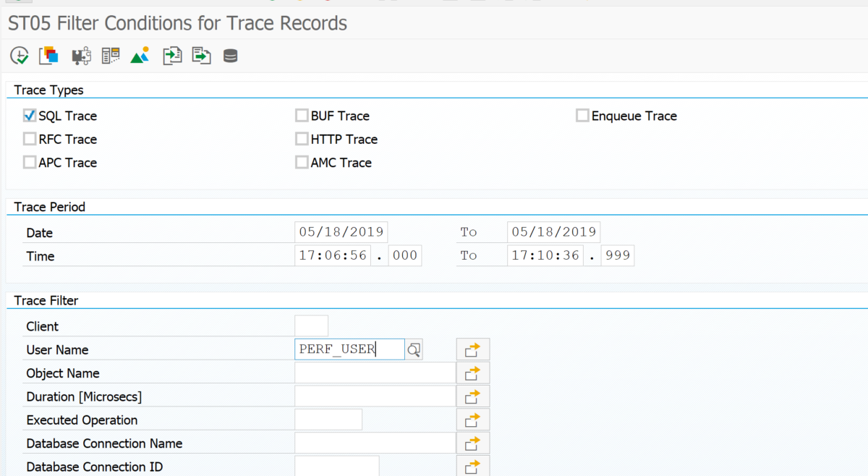Click the import-file toolbar icon

point(171,55)
